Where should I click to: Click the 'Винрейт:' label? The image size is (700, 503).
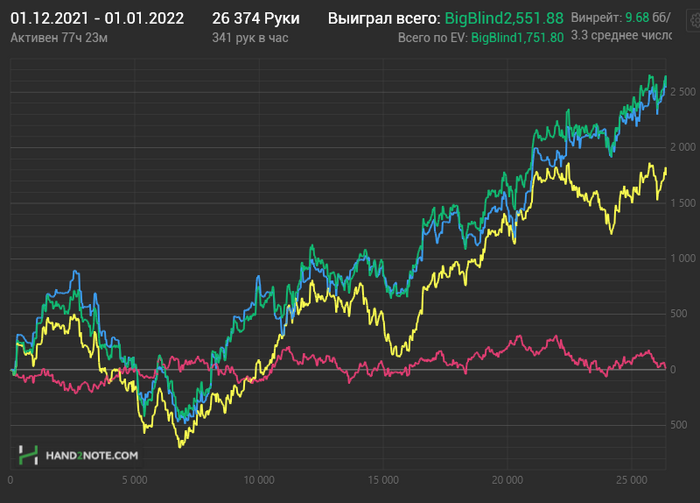click(596, 17)
